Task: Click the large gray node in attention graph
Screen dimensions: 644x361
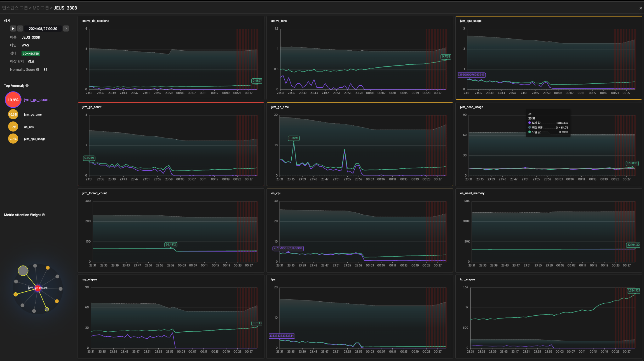Action: tap(23, 271)
